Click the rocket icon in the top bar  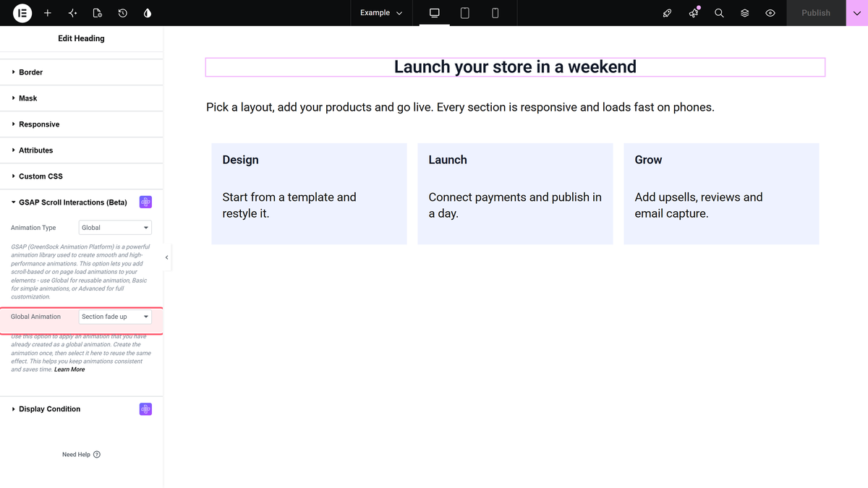click(668, 13)
